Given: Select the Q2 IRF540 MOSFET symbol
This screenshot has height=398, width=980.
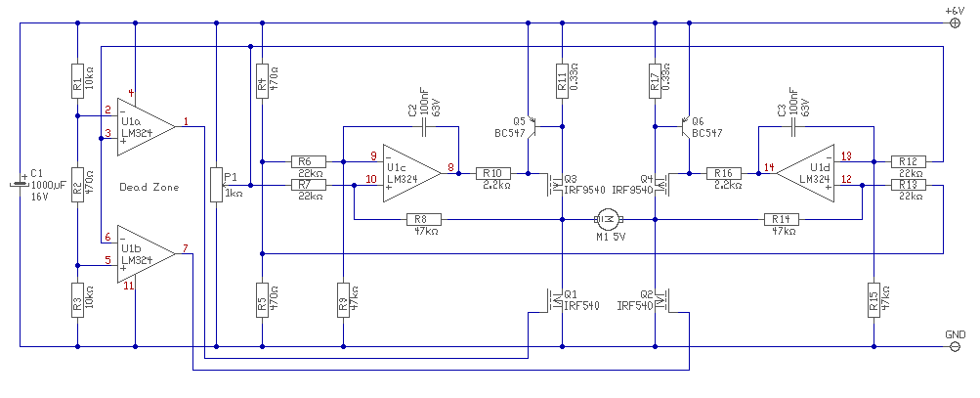Looking at the screenshot, I should coord(661,300).
